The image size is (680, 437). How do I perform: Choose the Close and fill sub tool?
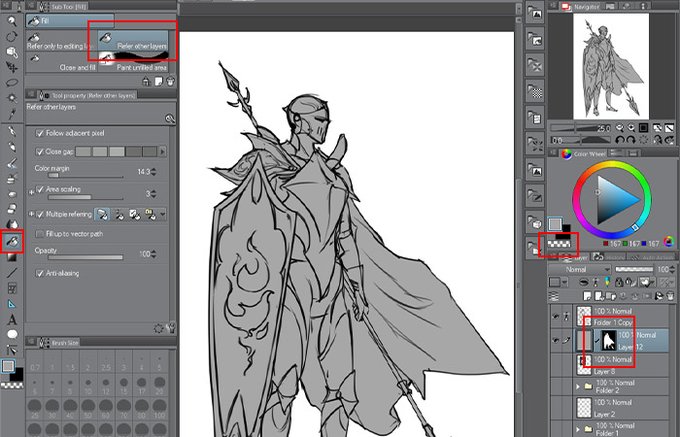[x=61, y=62]
